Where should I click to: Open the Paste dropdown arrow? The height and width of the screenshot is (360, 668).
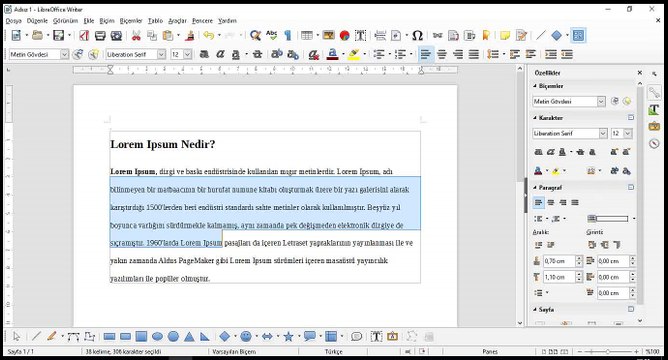tap(178, 35)
